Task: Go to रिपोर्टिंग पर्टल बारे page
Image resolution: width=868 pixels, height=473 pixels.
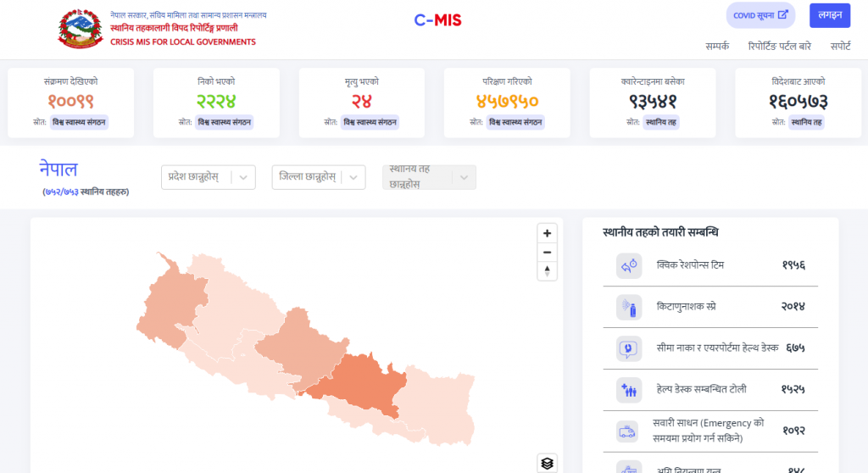Action: 779,47
